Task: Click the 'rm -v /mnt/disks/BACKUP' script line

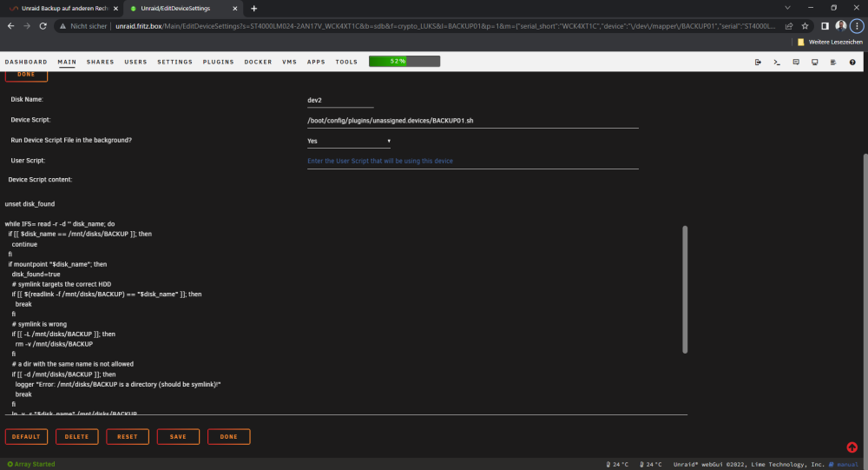Action: point(54,344)
